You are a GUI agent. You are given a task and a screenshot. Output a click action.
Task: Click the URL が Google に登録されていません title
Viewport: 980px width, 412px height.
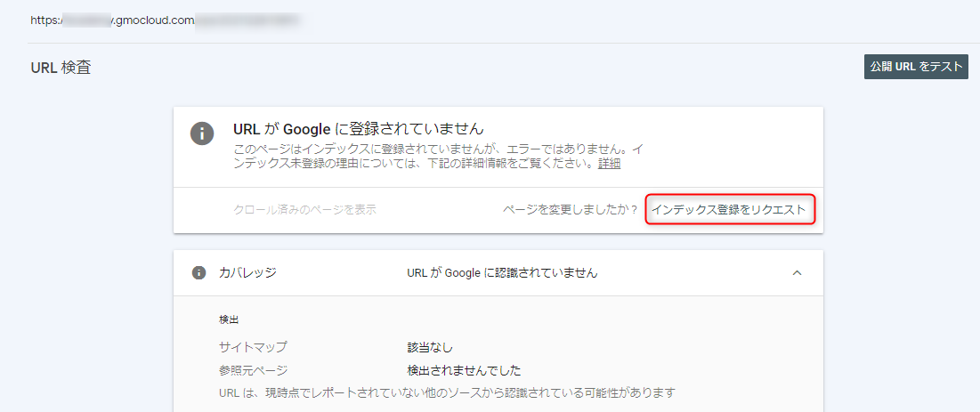coord(359,129)
